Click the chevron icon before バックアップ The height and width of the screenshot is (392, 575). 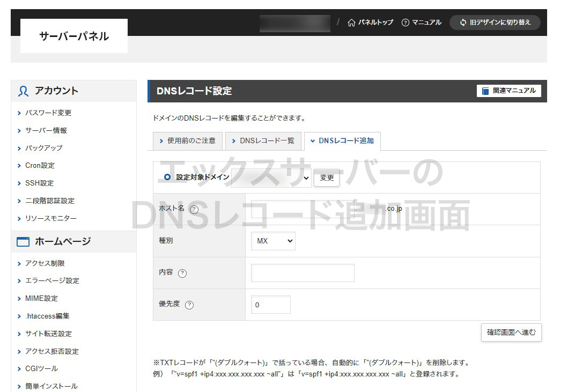coord(19,149)
